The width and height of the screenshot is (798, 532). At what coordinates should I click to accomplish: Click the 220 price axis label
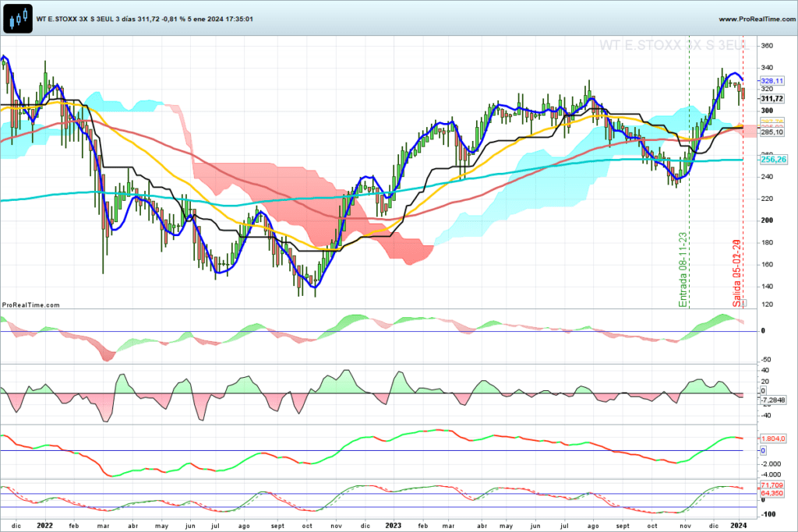click(x=767, y=199)
